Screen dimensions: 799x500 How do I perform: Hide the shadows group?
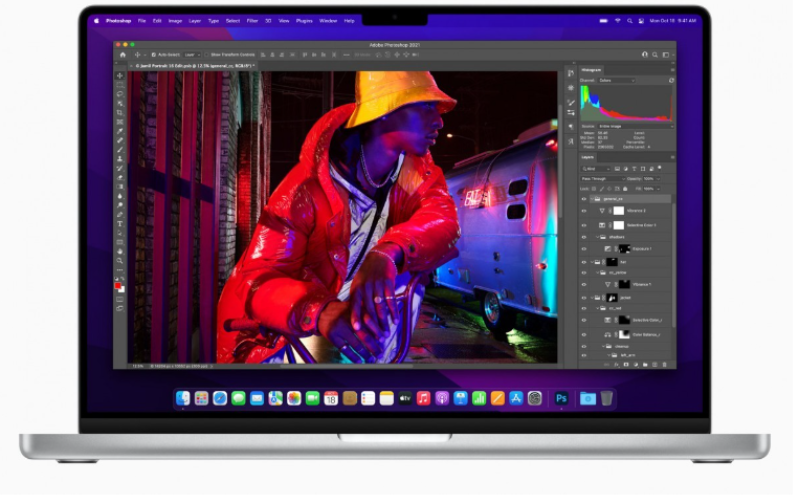(584, 237)
